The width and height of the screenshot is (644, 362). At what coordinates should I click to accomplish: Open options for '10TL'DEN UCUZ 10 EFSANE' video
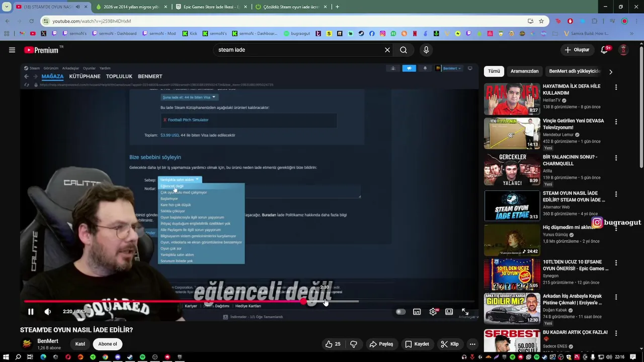pyautogui.click(x=616, y=262)
